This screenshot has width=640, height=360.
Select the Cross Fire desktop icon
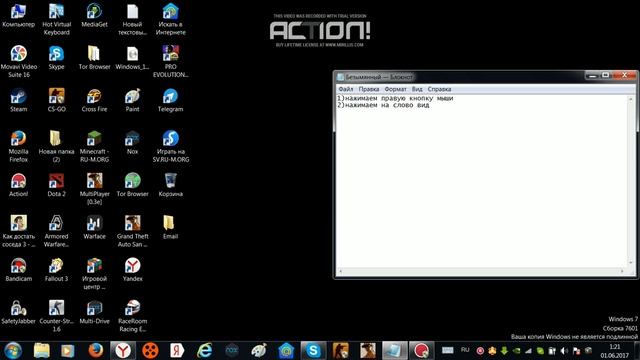tap(94, 100)
